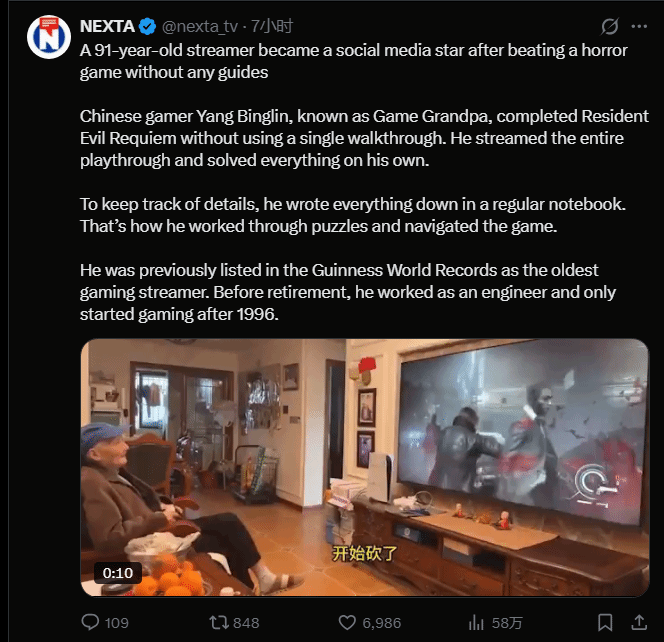Click the 6,986 likes count
The width and height of the screenshot is (664, 642).
tap(382, 623)
